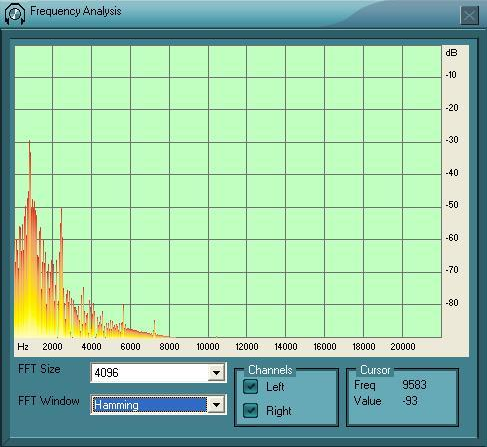Click the Left channel label
This screenshot has width=487, height=447.
pos(275,387)
